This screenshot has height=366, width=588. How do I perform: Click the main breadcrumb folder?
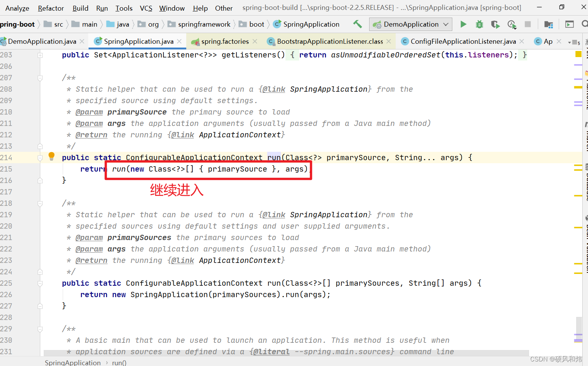84,24
